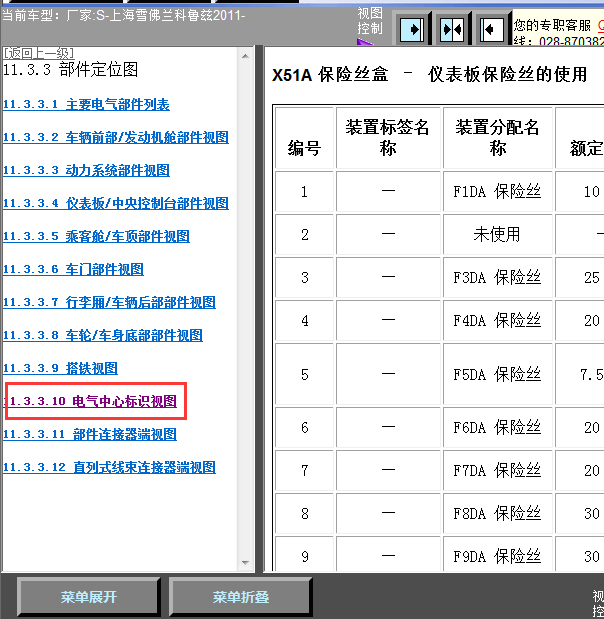This screenshot has width=604, height=619.
Task: Open 11.3.3.1 主要电气部件列表
Action: tap(86, 105)
